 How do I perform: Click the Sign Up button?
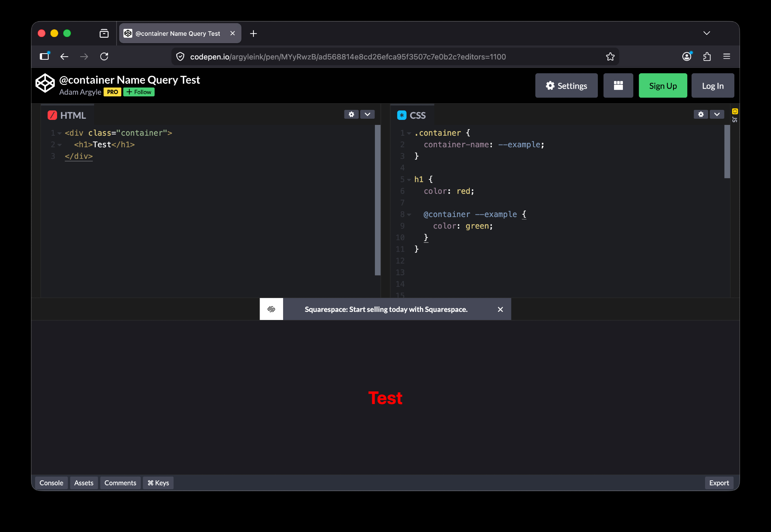pyautogui.click(x=663, y=86)
